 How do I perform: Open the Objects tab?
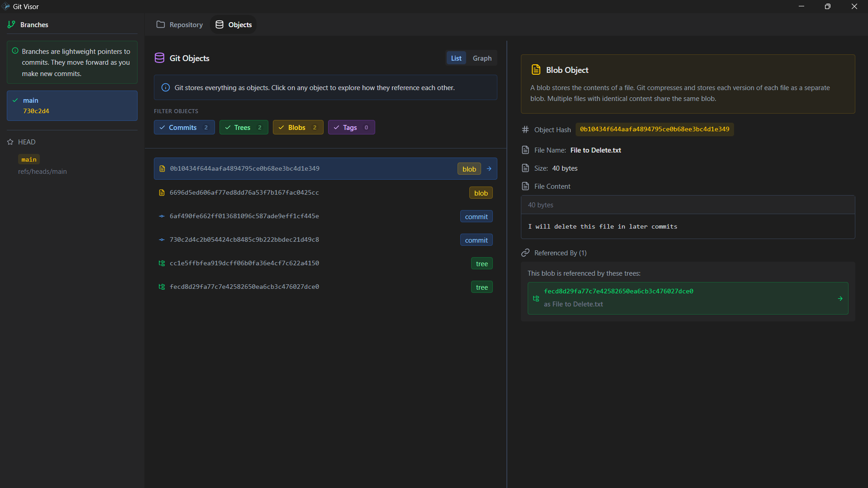click(x=234, y=24)
